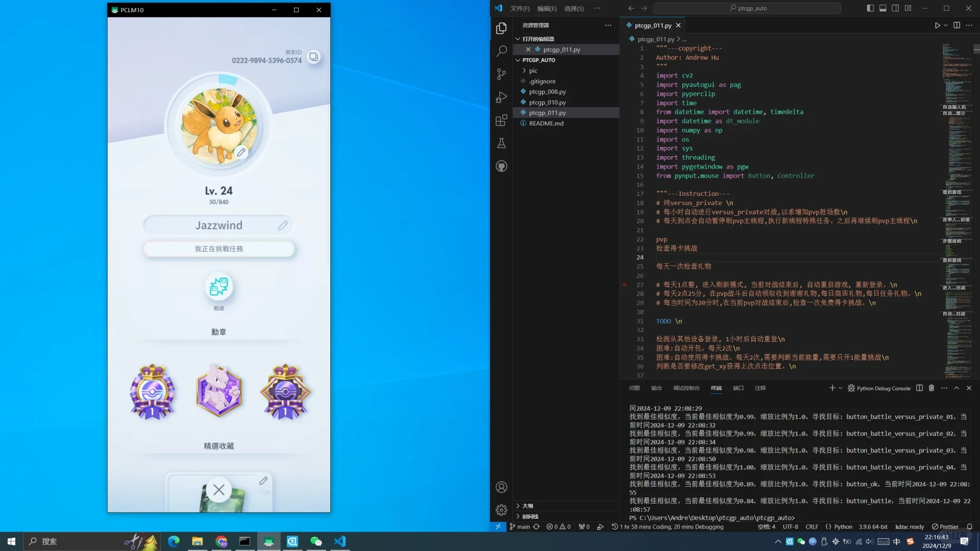This screenshot has height=551, width=980.
Task: Open the Search view in activity bar
Action: pos(501,51)
